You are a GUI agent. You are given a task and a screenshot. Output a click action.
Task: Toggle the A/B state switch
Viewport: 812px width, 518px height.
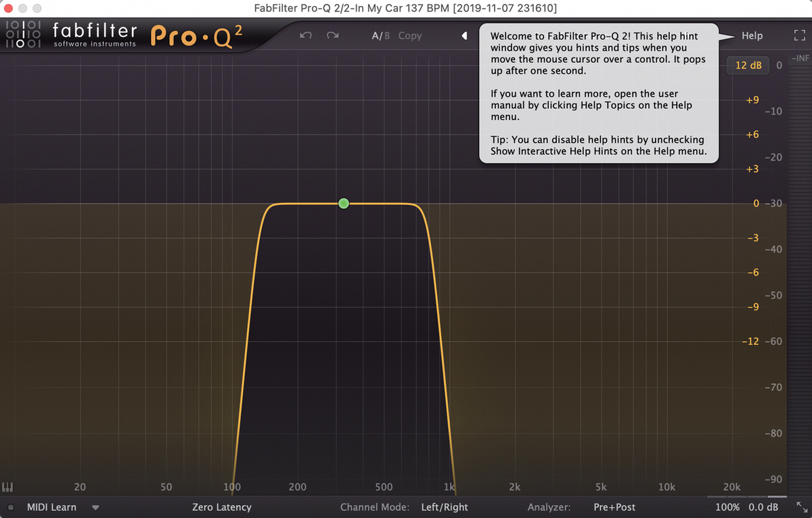coord(381,36)
